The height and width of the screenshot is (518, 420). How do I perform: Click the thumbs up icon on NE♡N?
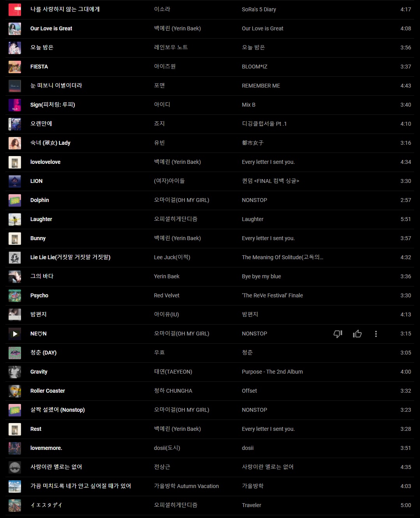[357, 334]
